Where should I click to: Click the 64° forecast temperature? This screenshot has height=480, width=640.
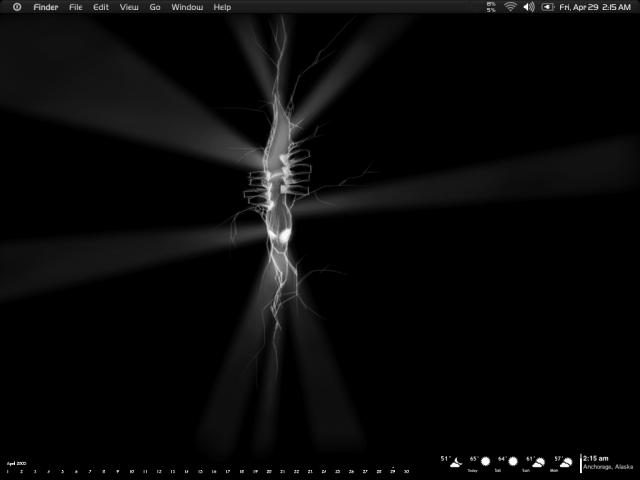(x=502, y=459)
